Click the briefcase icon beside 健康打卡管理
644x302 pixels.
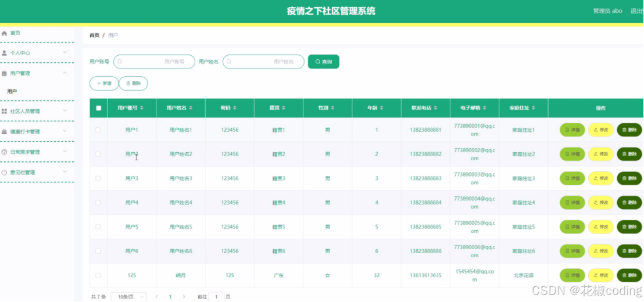coord(5,132)
